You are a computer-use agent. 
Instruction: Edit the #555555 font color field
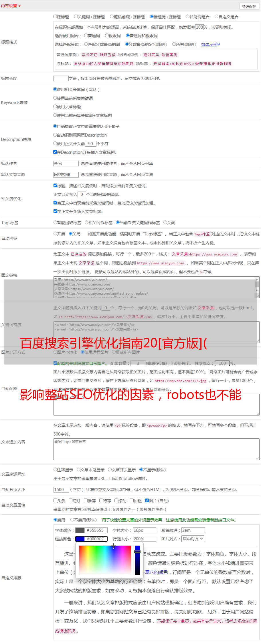click(96, 530)
